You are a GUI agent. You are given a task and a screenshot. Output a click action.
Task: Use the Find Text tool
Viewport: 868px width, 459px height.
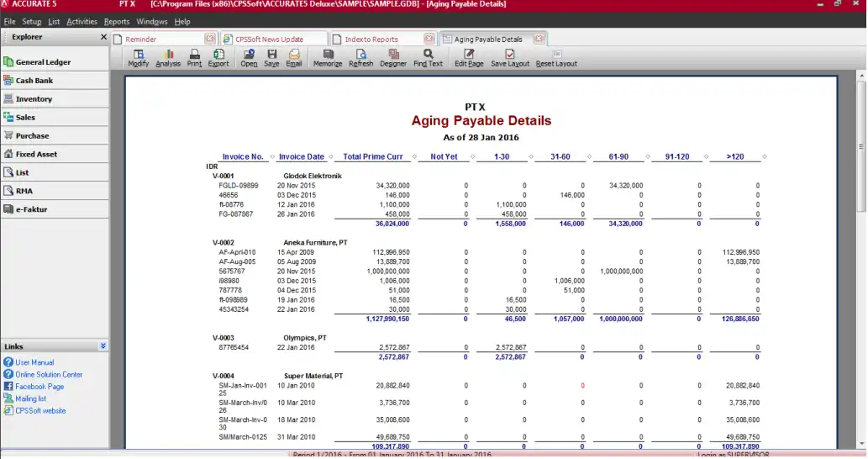(428, 57)
